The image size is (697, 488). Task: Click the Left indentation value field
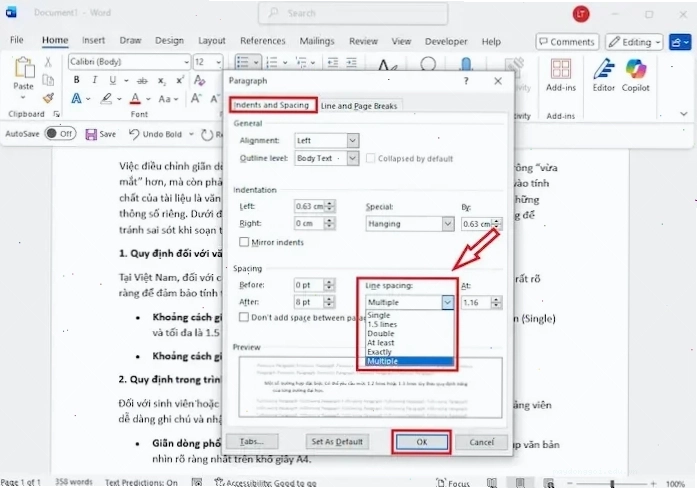point(309,206)
